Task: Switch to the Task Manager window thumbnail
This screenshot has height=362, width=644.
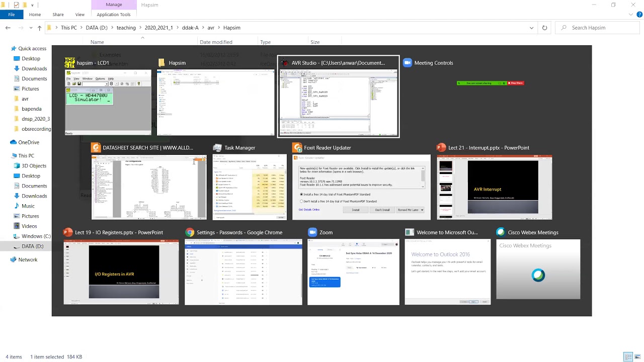Action: point(250,187)
